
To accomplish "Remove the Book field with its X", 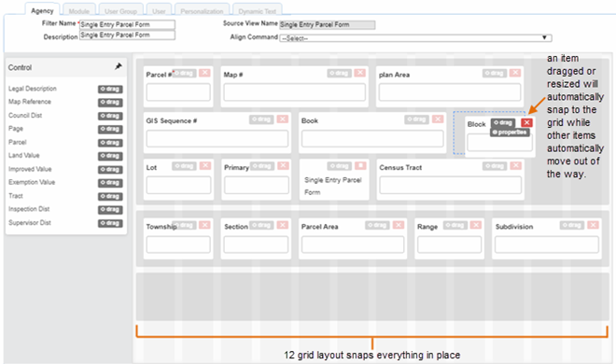I will point(438,119).
